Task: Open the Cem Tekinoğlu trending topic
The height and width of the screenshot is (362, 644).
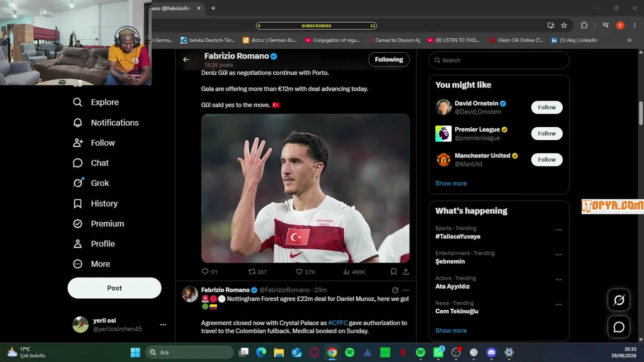Action: [457, 311]
